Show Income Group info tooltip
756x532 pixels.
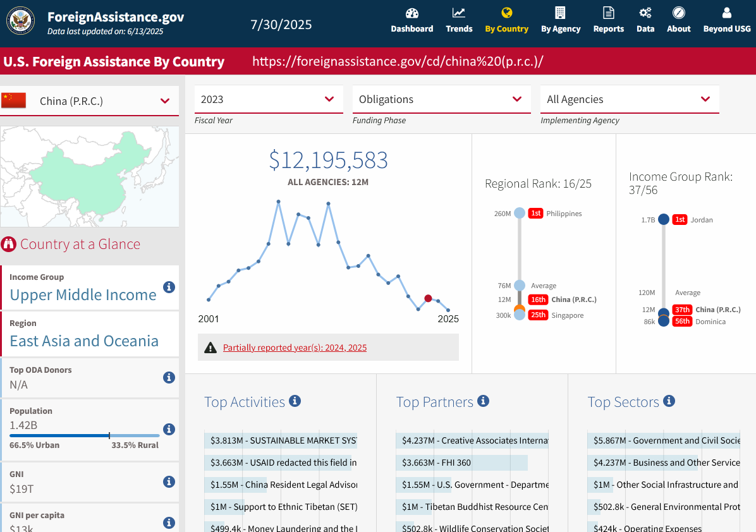pos(169,287)
